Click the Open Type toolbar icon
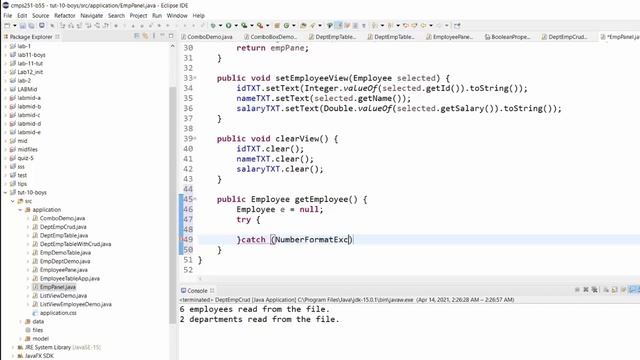This screenshot has height=360, width=640. [x=303, y=25]
